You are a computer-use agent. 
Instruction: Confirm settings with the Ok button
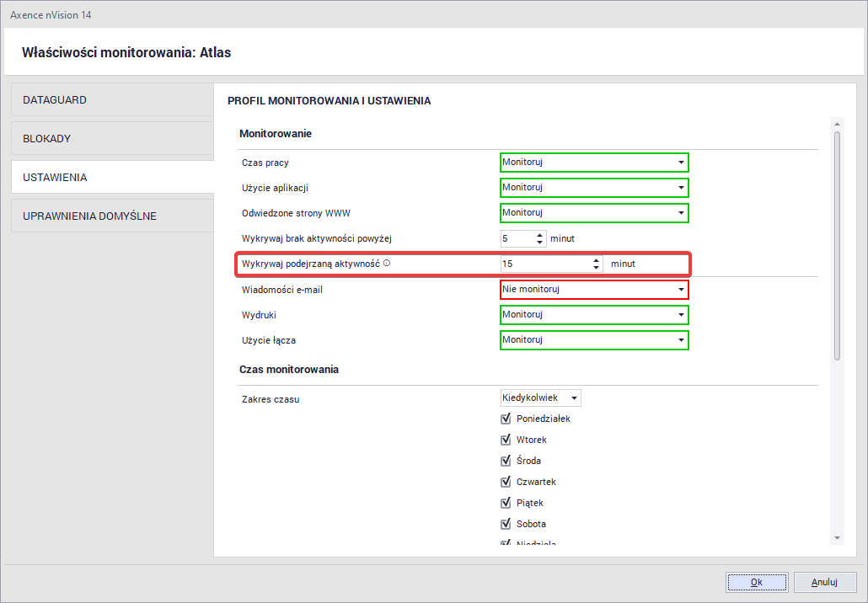[757, 582]
